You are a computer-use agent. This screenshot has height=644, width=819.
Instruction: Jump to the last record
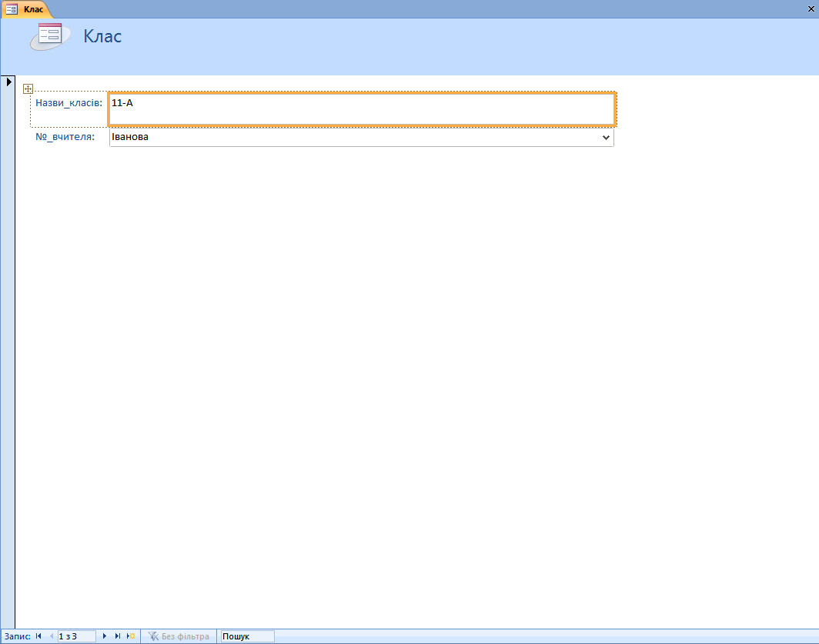pos(118,636)
